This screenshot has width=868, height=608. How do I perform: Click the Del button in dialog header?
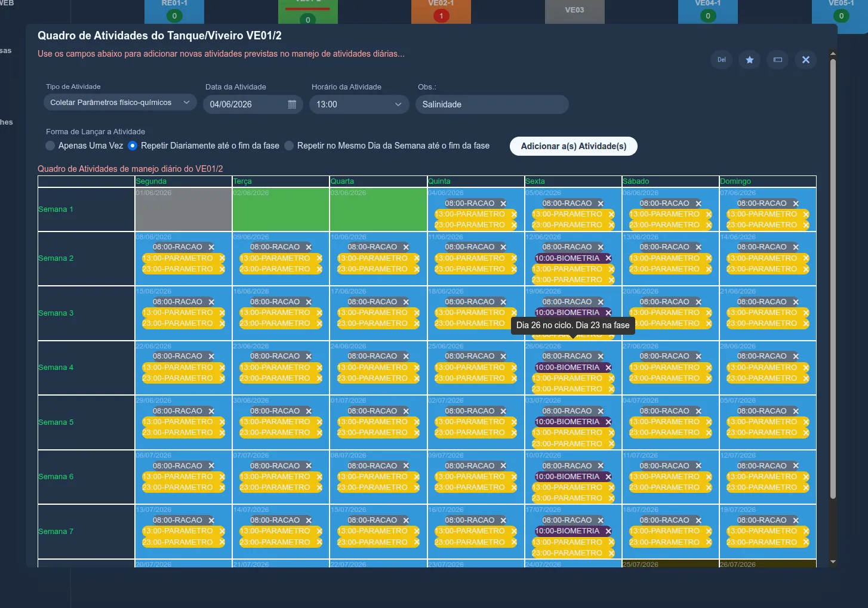[x=722, y=60]
